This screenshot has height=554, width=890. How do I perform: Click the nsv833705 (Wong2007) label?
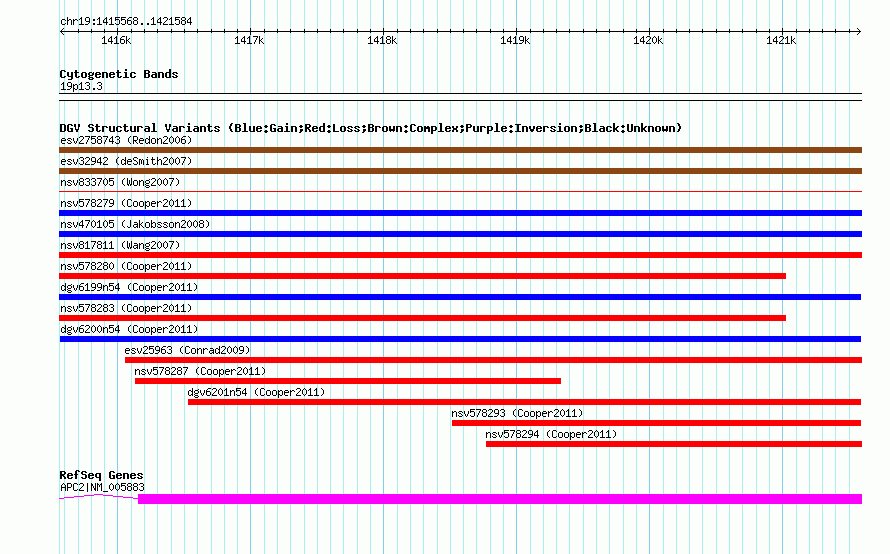[120, 182]
